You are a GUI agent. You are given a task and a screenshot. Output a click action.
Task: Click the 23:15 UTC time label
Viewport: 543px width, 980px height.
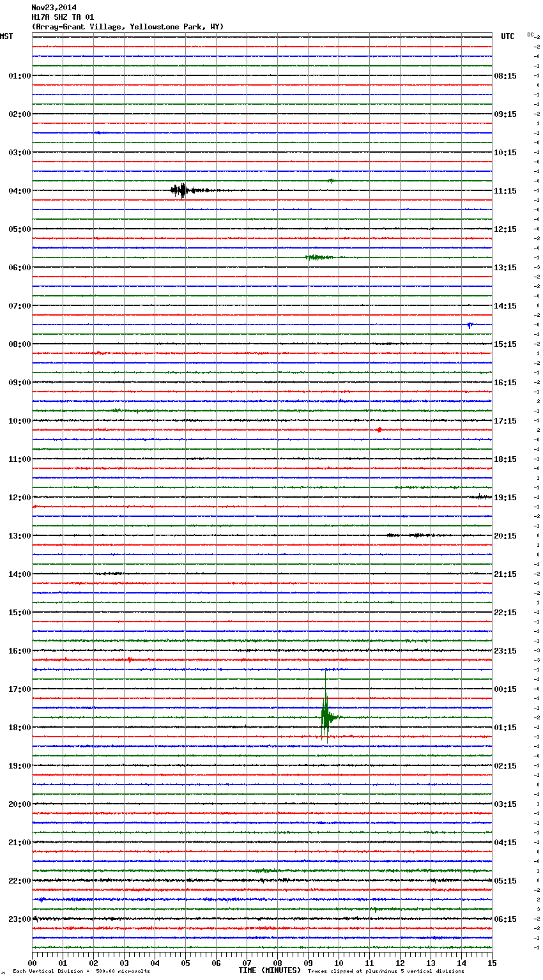point(505,651)
